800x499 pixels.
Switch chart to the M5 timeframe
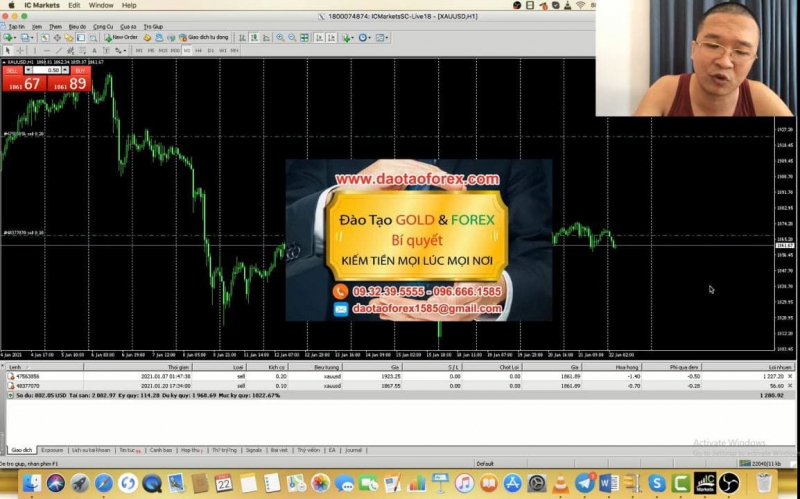(151, 51)
